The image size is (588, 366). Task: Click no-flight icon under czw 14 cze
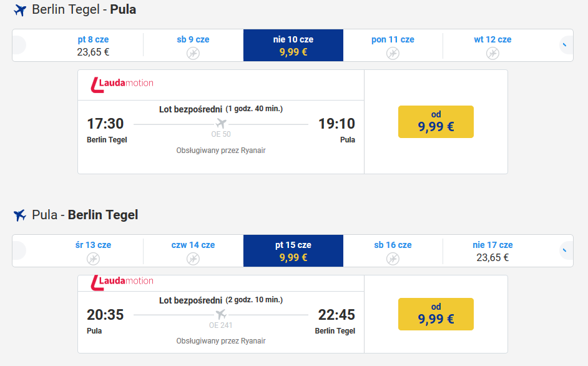[193, 259]
